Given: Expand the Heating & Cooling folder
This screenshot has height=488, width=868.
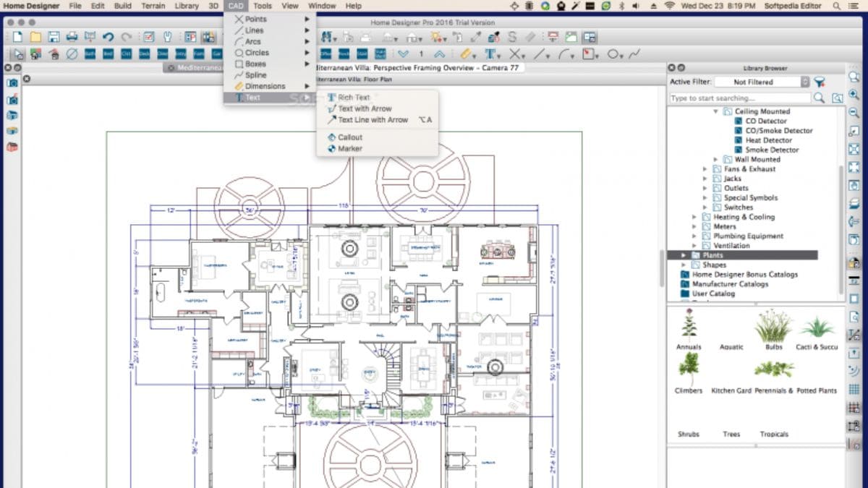Looking at the screenshot, I should pyautogui.click(x=695, y=217).
